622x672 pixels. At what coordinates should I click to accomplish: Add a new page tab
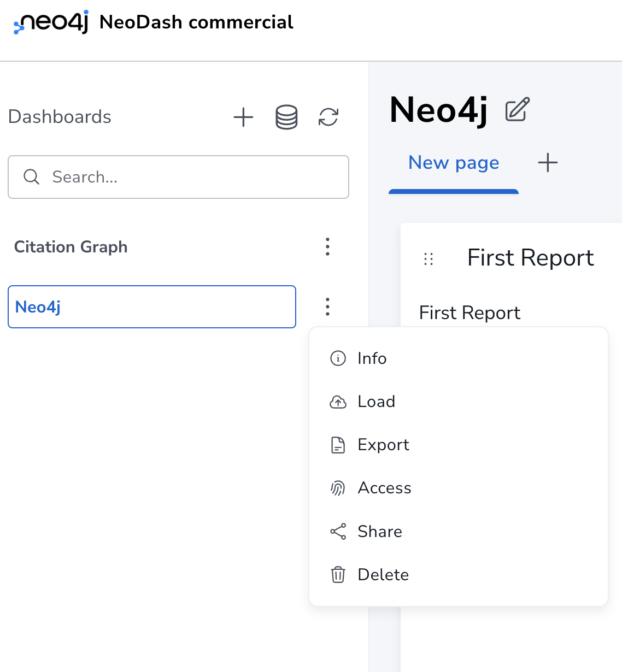tap(548, 163)
